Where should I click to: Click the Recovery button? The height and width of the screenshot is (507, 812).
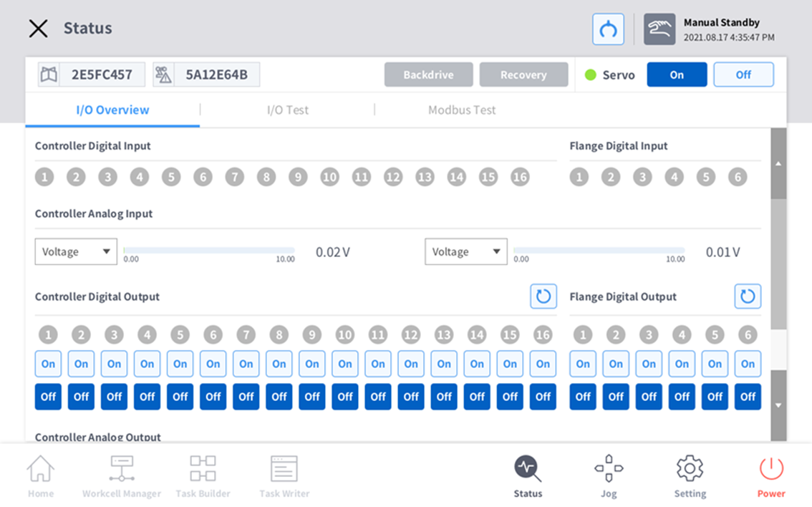click(x=523, y=74)
